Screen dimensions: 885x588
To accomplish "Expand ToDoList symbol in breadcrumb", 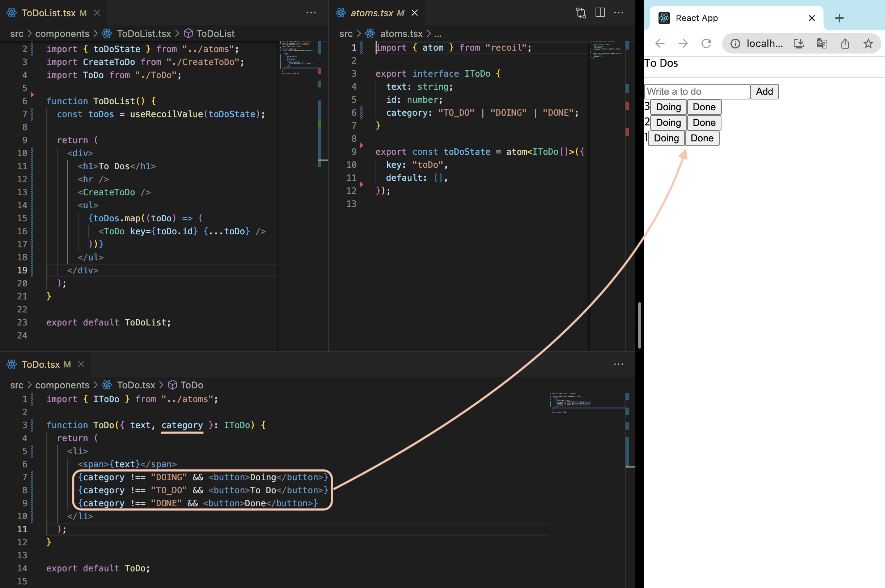I will tap(215, 34).
